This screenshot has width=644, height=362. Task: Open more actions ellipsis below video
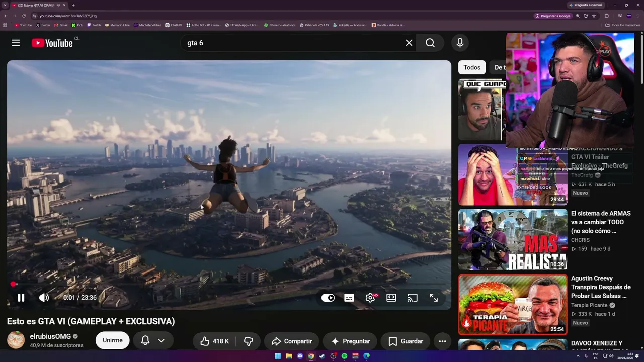443,341
